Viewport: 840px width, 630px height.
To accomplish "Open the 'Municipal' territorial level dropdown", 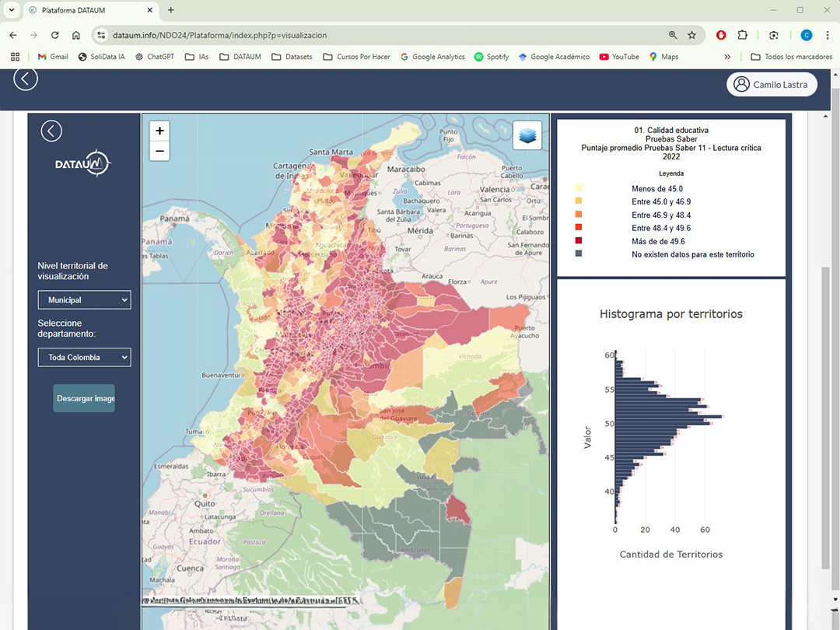I will pyautogui.click(x=84, y=299).
